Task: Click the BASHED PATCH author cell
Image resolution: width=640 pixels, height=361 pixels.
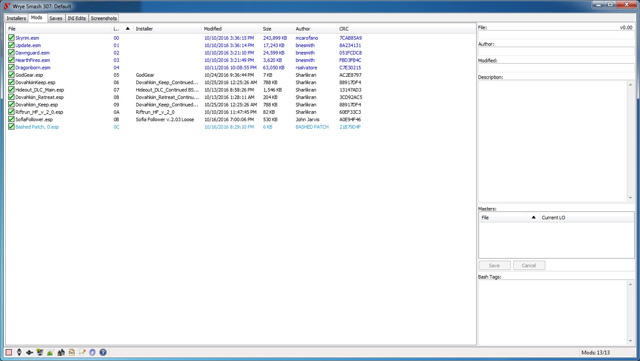Action: click(312, 127)
